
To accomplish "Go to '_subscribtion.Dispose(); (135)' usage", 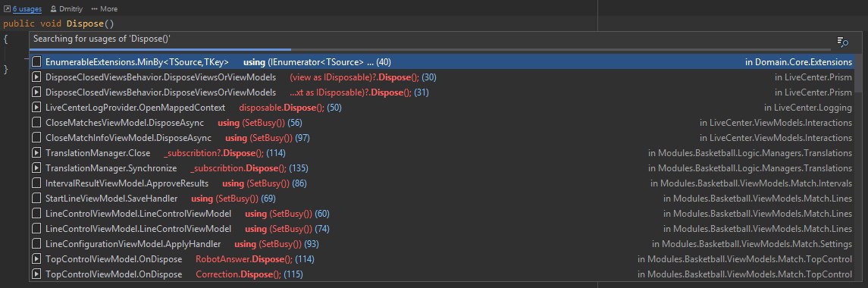I will [x=249, y=167].
